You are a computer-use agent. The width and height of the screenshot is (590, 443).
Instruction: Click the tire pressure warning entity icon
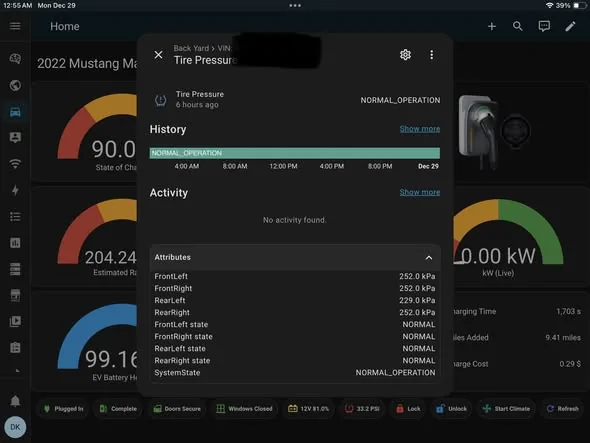(x=161, y=100)
